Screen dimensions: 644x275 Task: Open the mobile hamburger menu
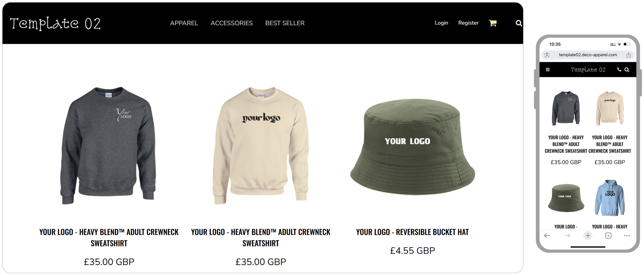pyautogui.click(x=548, y=70)
